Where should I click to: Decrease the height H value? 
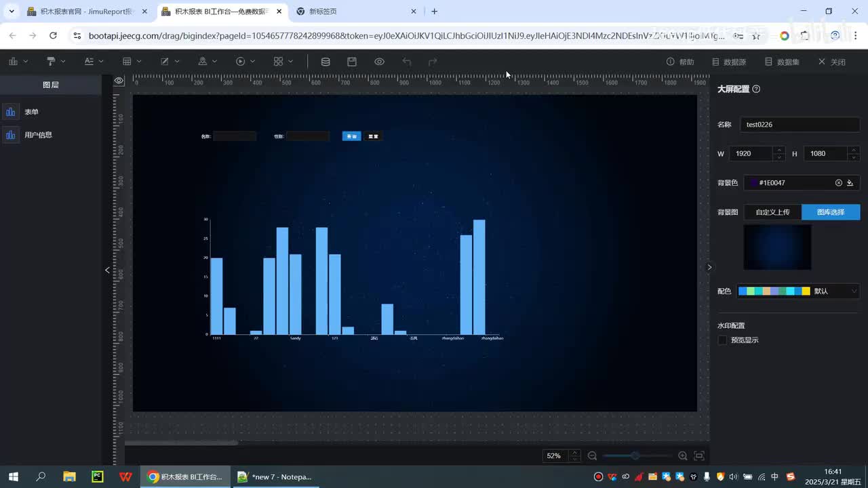point(854,158)
